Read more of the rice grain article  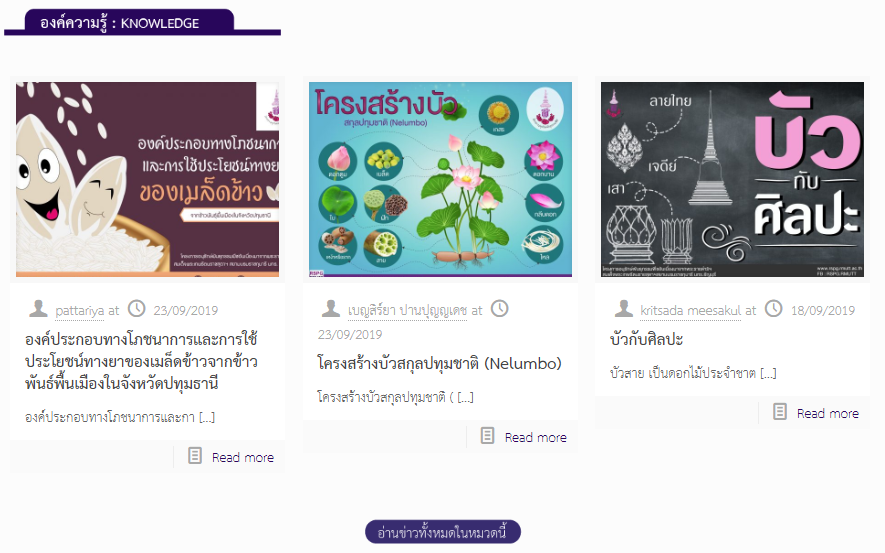tap(243, 457)
